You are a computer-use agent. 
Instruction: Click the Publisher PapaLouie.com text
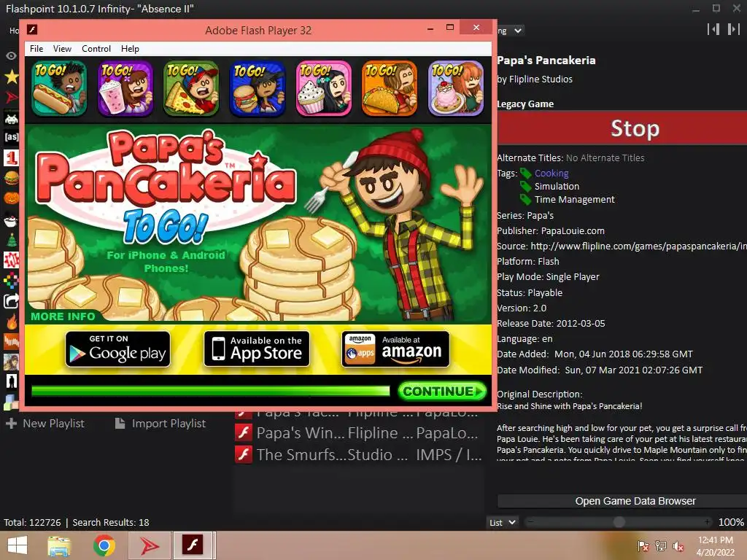[551, 231]
